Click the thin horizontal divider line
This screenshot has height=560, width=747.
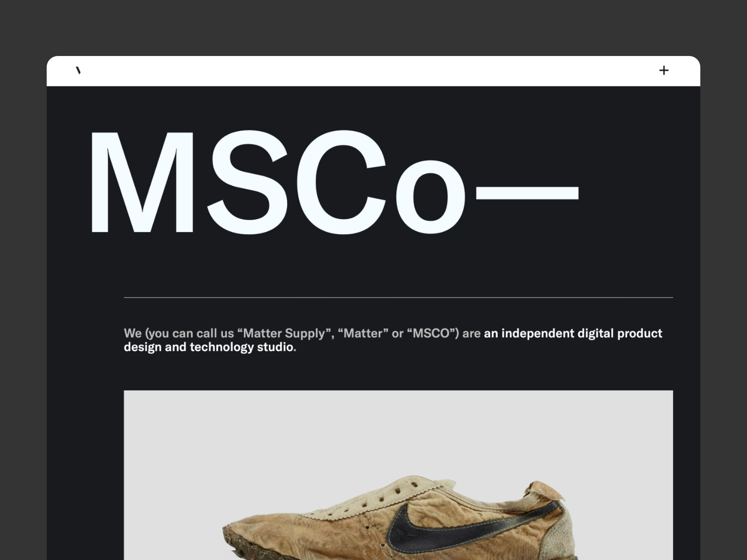coord(398,297)
